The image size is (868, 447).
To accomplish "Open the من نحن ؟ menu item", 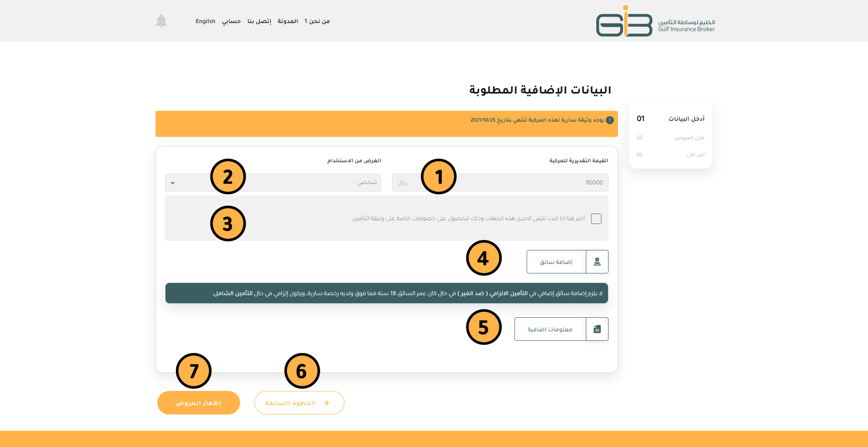I will click(317, 21).
